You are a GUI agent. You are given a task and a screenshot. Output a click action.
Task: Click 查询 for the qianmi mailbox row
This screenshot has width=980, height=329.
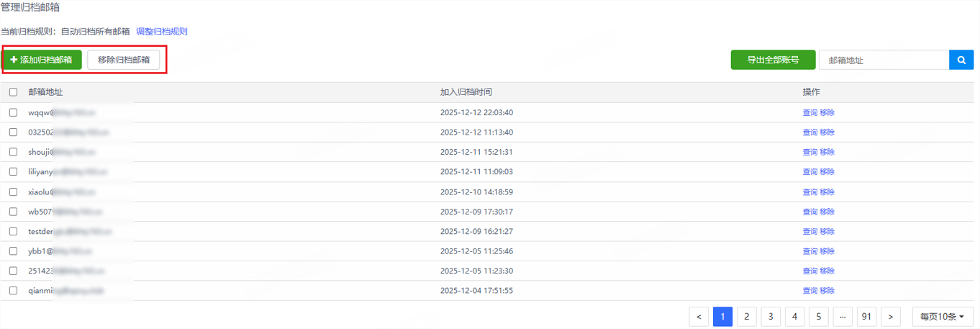[x=810, y=291]
